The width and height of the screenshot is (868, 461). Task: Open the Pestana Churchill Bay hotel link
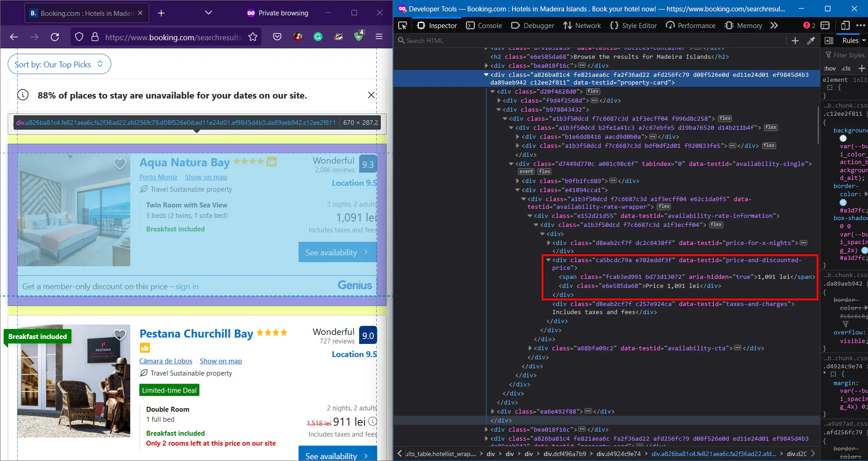[196, 334]
